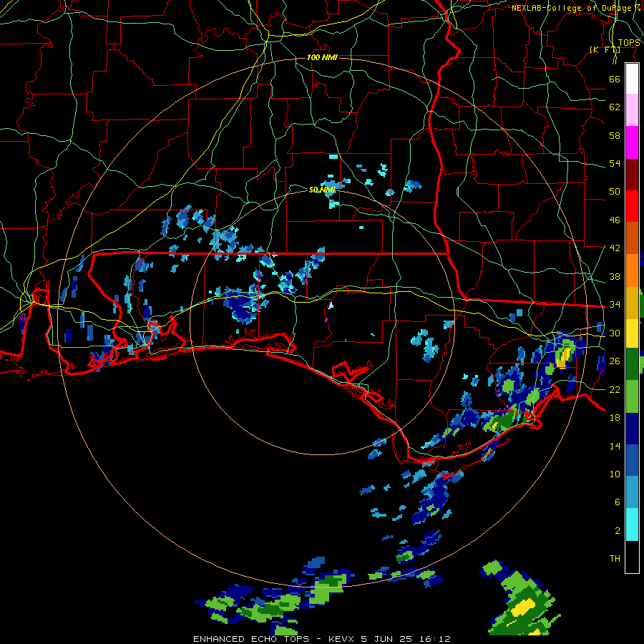The height and width of the screenshot is (644, 644).
Task: Pick the light green legend swatch
Action: coord(632,396)
